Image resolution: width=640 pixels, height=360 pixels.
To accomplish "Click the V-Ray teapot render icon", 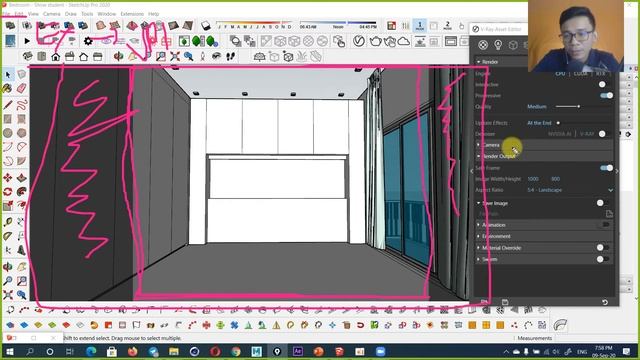I will (375, 41).
